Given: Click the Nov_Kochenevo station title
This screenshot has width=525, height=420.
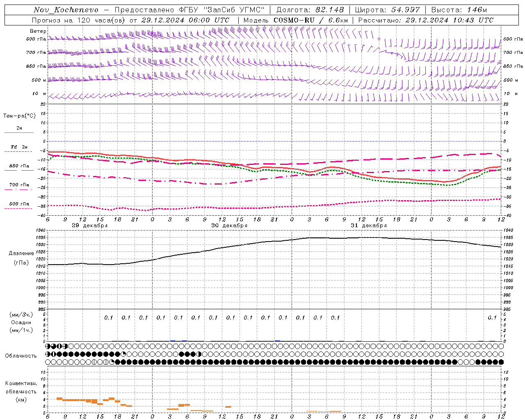Looking at the screenshot, I should click(66, 10).
